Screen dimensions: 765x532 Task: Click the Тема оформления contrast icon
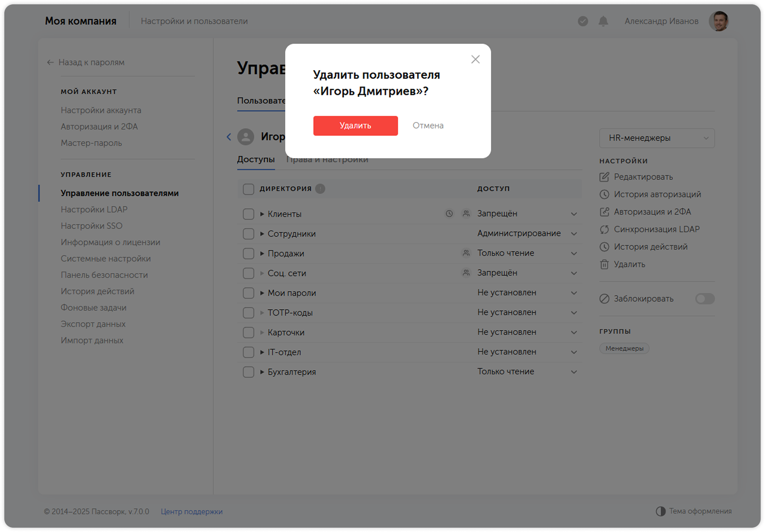point(660,511)
